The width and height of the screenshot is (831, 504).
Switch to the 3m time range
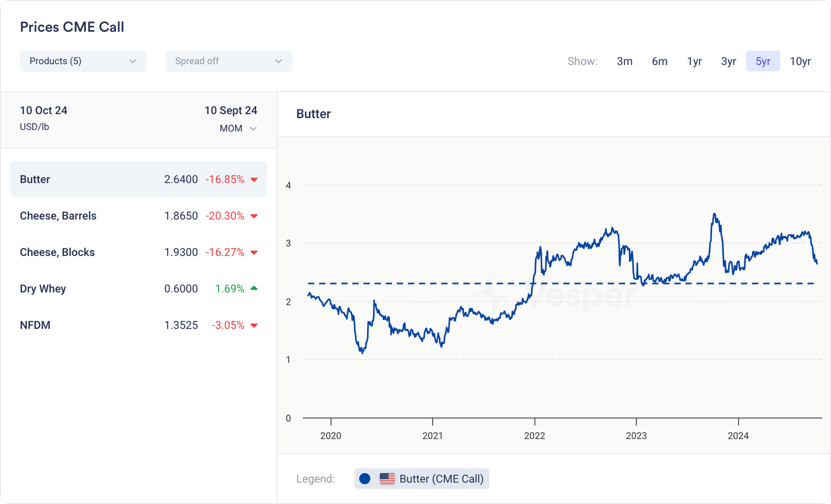(624, 61)
